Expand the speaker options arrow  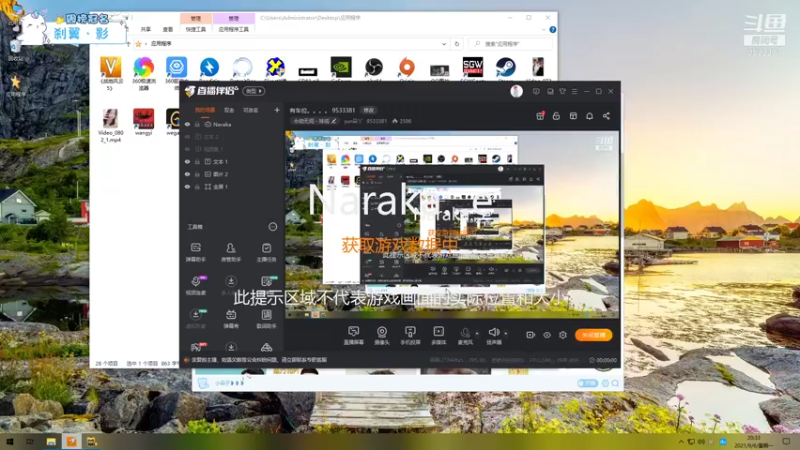coord(506,333)
